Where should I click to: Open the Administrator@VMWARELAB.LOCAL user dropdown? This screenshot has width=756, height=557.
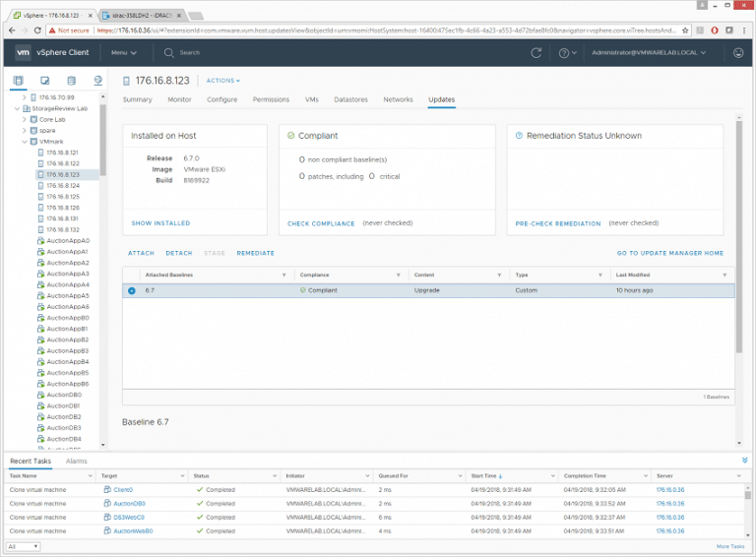click(x=649, y=52)
